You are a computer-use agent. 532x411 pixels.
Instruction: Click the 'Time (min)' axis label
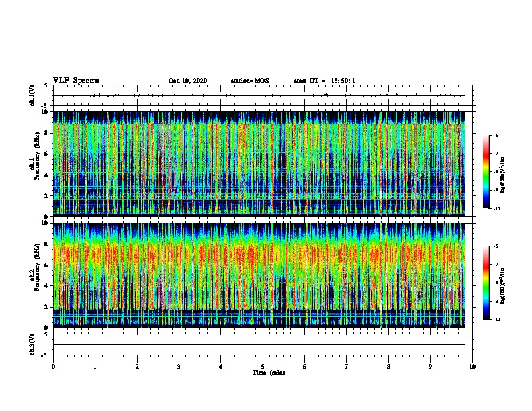269,373
